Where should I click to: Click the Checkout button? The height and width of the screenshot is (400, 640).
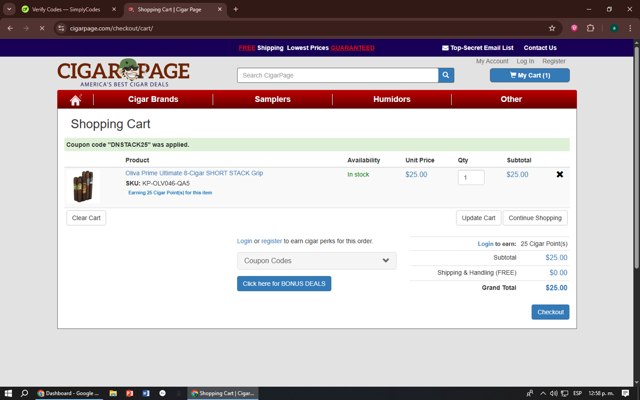[550, 312]
